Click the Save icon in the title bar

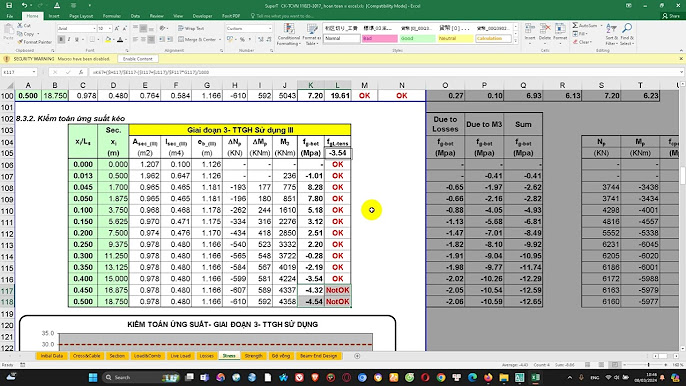(x=9, y=6)
